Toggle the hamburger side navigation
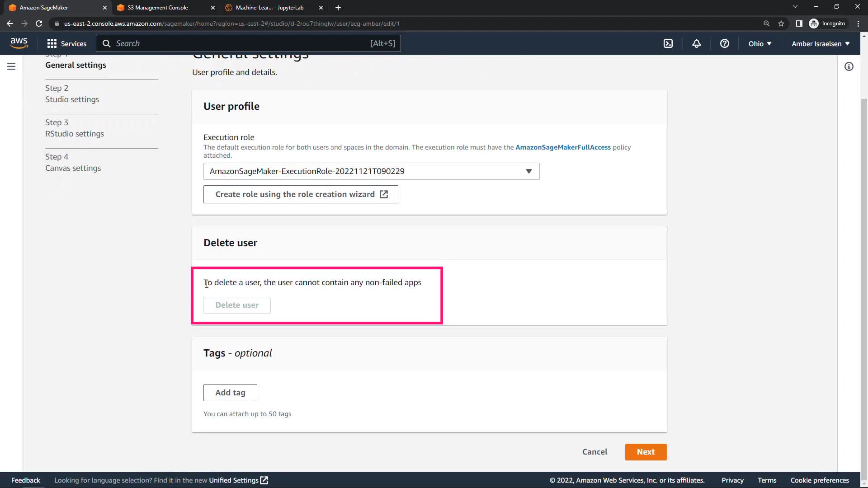 pyautogui.click(x=11, y=66)
